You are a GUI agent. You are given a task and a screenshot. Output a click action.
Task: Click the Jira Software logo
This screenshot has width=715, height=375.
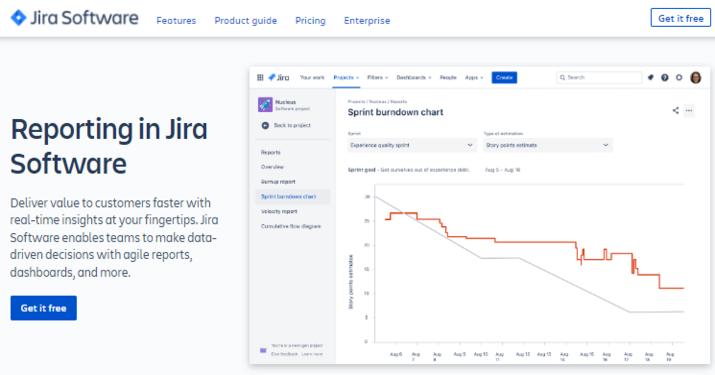[74, 18]
